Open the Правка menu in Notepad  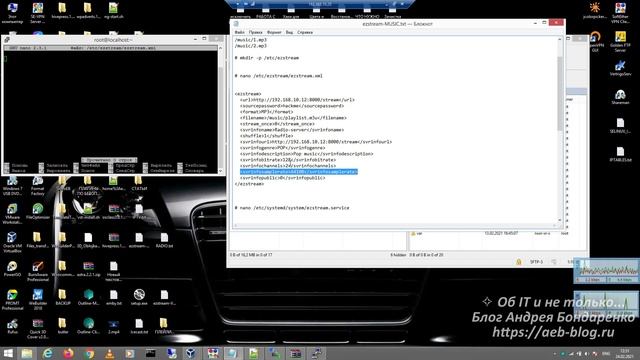(256, 32)
